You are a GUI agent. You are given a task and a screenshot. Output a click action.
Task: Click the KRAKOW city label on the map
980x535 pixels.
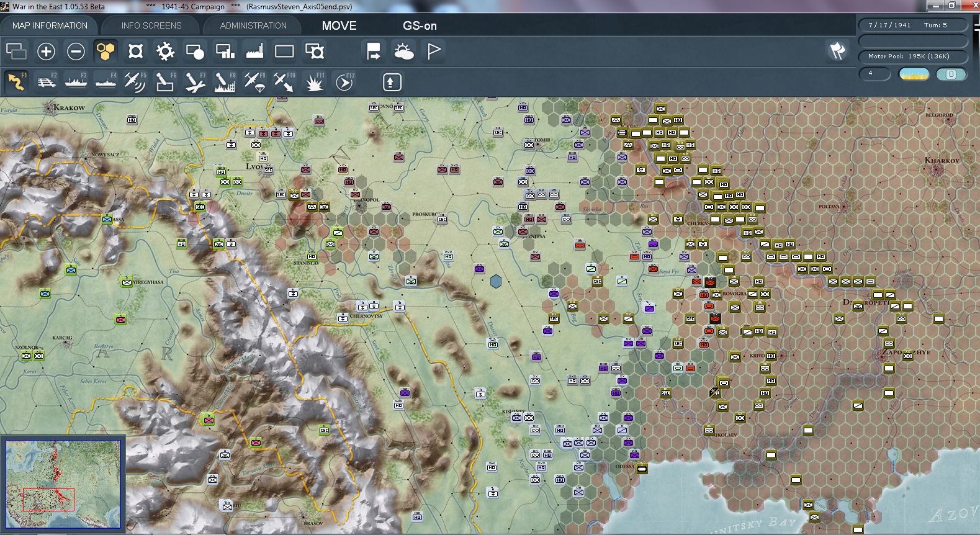pos(69,108)
